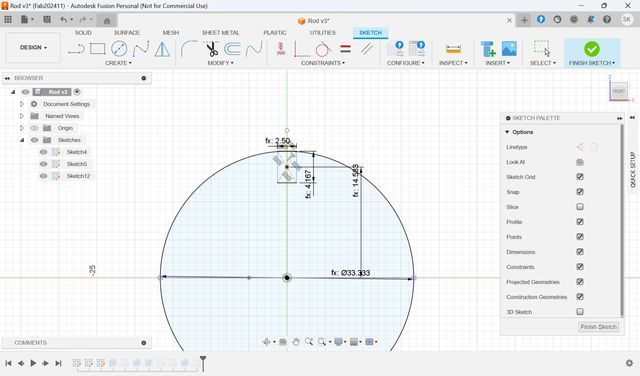Toggle the Sketch Grid checkbox
640x376 pixels.
(x=580, y=177)
